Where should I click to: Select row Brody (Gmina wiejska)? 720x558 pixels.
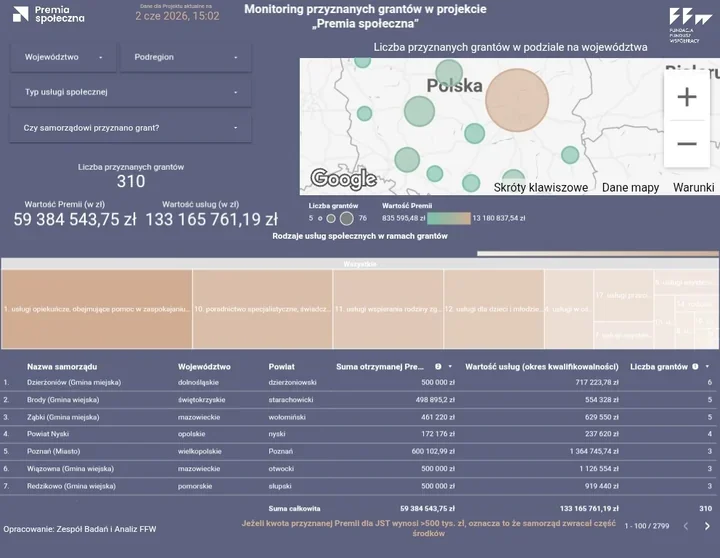pyautogui.click(x=360, y=400)
